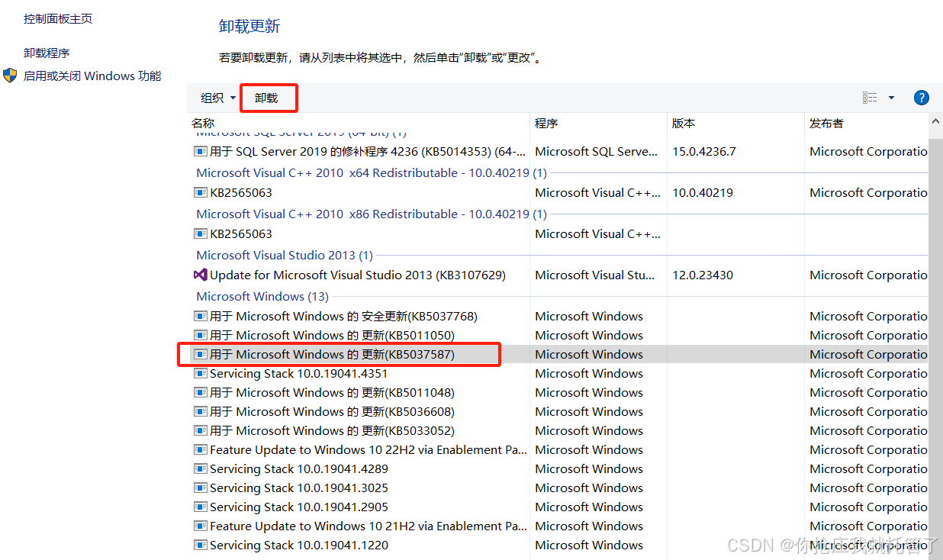Viewport: 943px width, 560px height.
Task: Click icon of KB2565063 in x64 group
Action: pos(201,192)
